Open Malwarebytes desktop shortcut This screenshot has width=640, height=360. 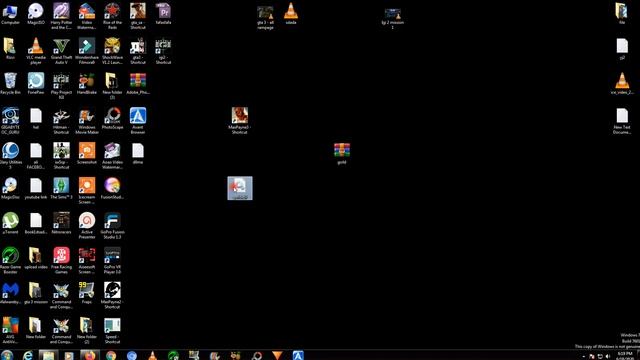pos(10,293)
